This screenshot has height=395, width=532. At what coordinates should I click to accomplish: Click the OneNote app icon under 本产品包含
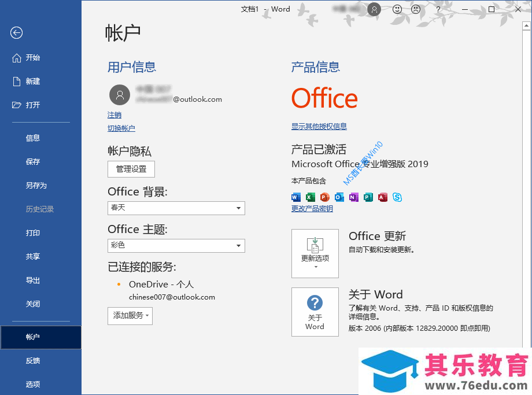click(x=354, y=197)
